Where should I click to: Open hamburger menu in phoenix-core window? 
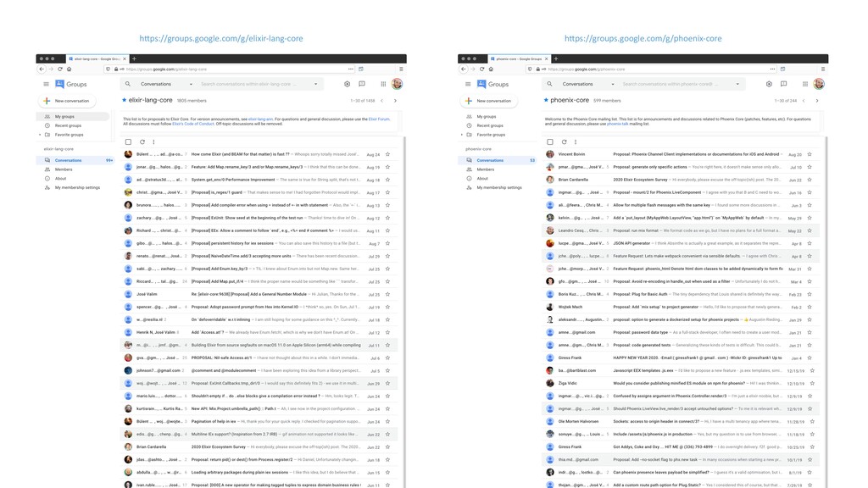click(x=468, y=84)
